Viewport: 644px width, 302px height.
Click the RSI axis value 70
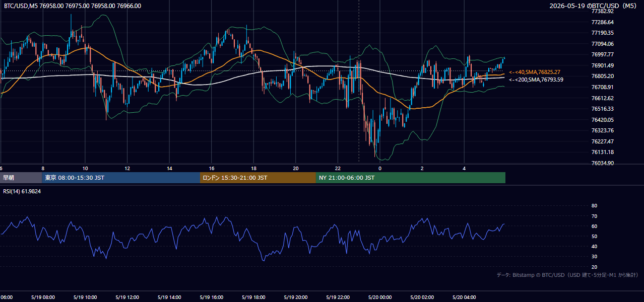(594, 216)
